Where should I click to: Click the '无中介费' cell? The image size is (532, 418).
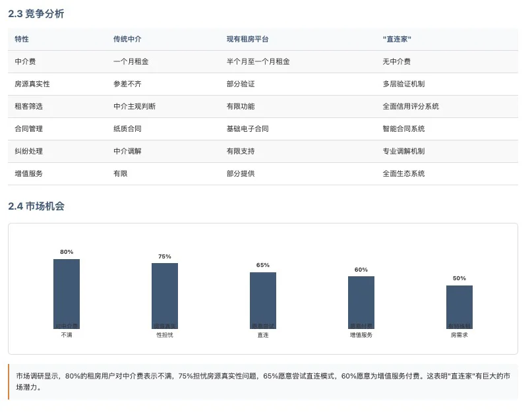click(397, 61)
